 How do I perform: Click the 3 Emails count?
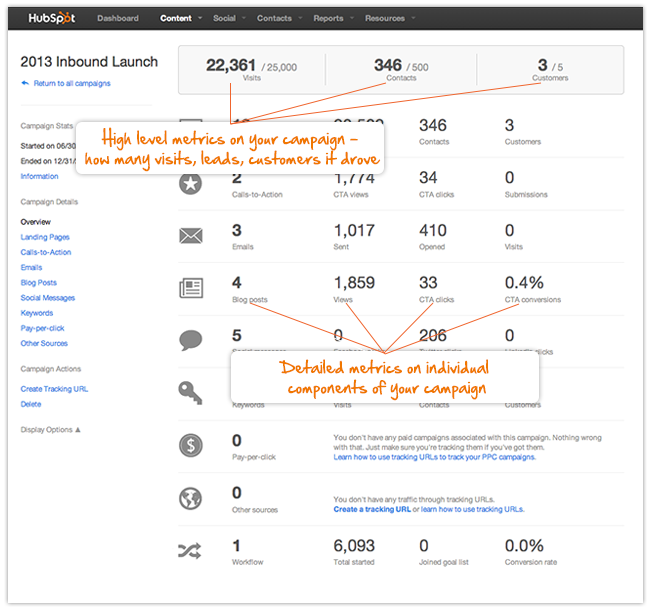tap(237, 230)
